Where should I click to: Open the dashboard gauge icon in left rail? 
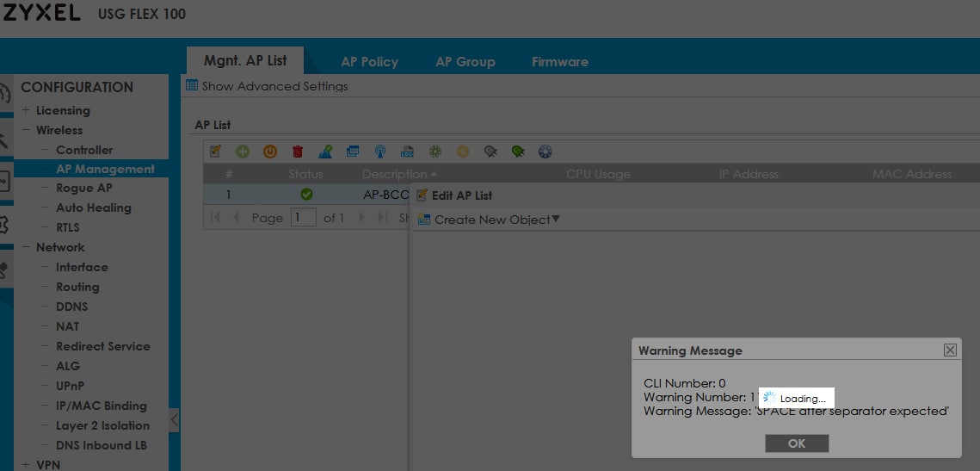click(x=4, y=95)
